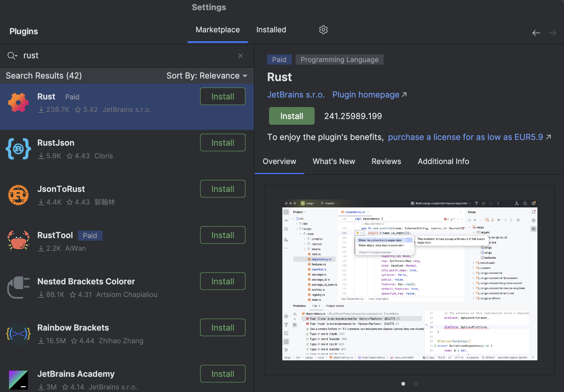Navigate back using the left arrow
Viewport: 564px width, 392px height.
point(536,33)
